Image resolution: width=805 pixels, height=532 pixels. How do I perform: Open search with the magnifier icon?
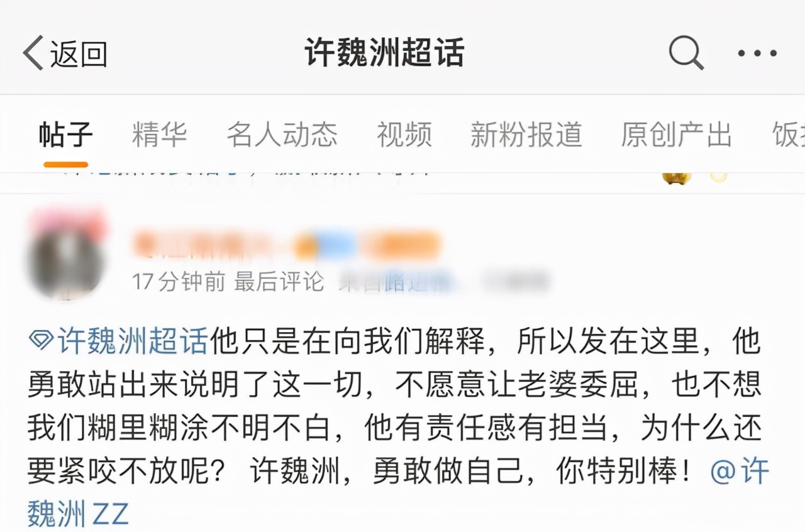pos(686,53)
